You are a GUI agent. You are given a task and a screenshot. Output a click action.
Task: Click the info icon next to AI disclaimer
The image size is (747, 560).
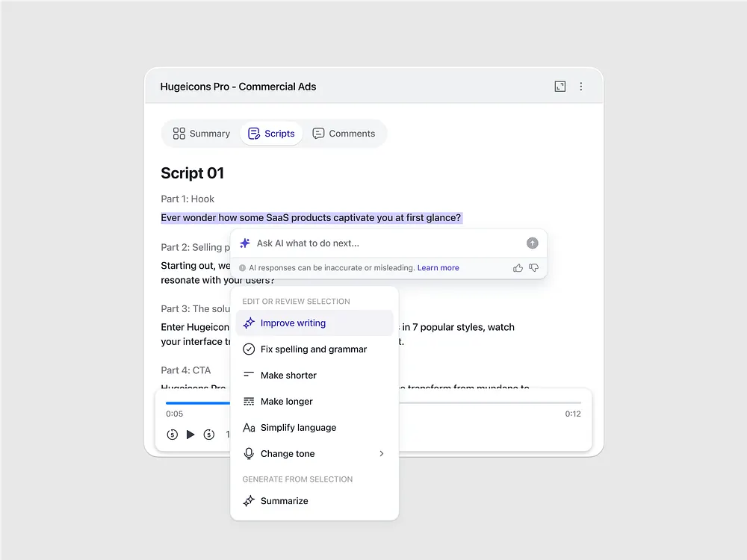click(x=241, y=267)
